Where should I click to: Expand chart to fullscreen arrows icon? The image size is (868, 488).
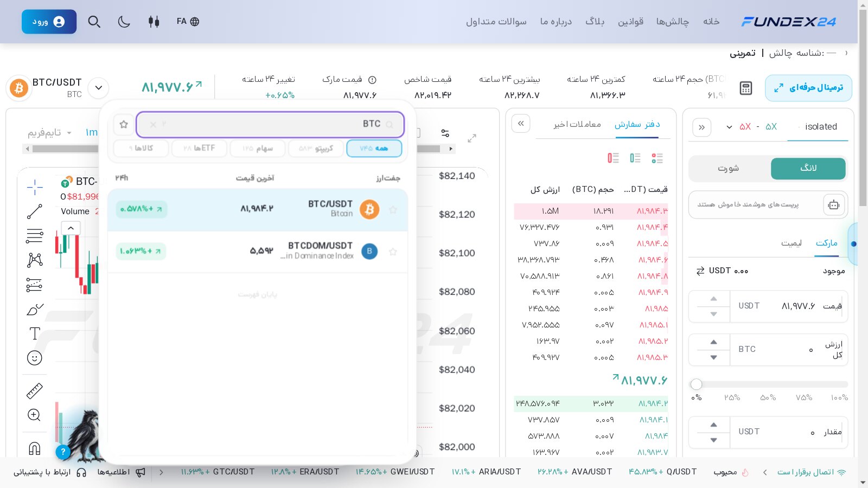click(x=472, y=138)
